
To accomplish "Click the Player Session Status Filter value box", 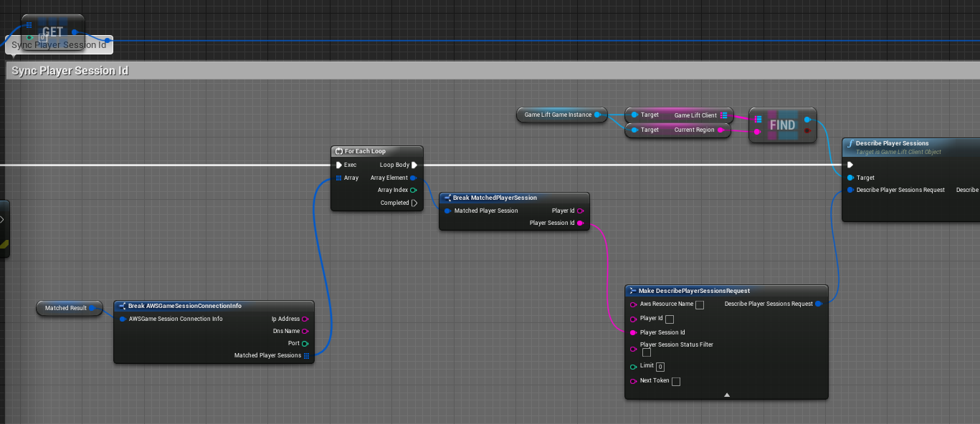I will pos(647,352).
